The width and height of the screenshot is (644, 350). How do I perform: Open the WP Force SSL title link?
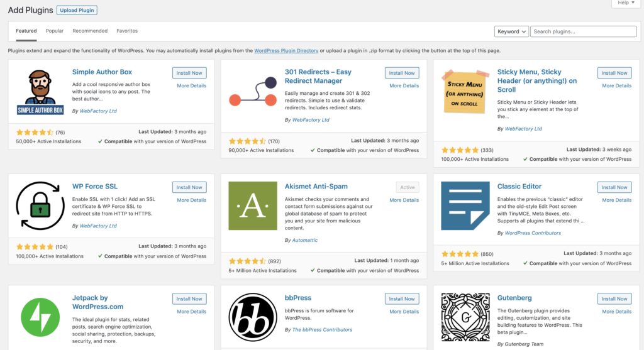[95, 186]
